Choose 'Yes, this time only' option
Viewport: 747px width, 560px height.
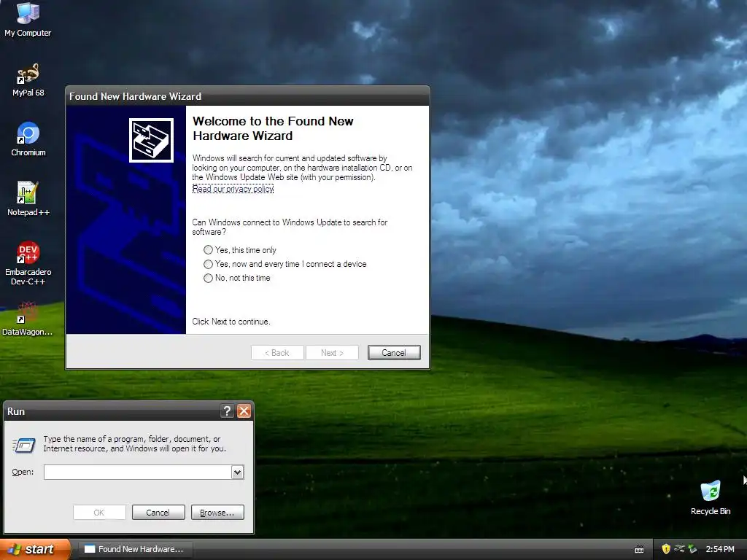click(239, 250)
